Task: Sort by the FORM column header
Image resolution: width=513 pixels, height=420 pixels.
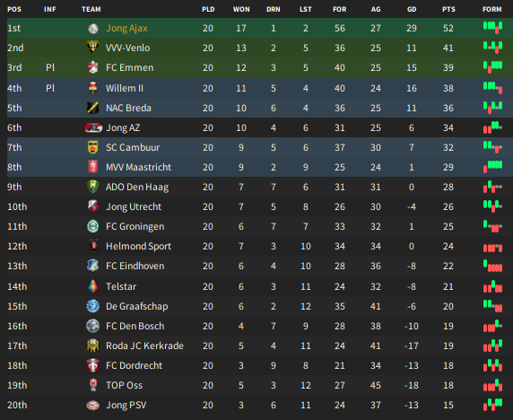Action: click(492, 9)
